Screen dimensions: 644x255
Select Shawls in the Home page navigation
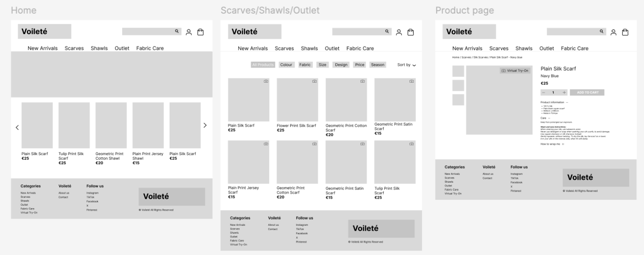[x=100, y=48]
